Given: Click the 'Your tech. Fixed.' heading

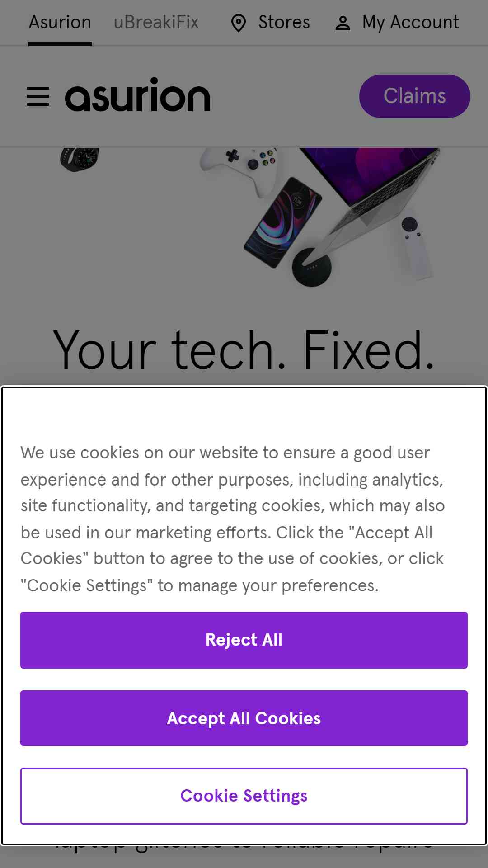Looking at the screenshot, I should (x=244, y=350).
